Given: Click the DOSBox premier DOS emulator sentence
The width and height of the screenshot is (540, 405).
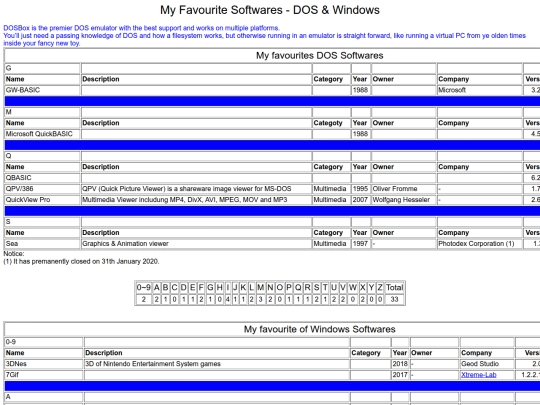Looking at the screenshot, I should [141, 28].
